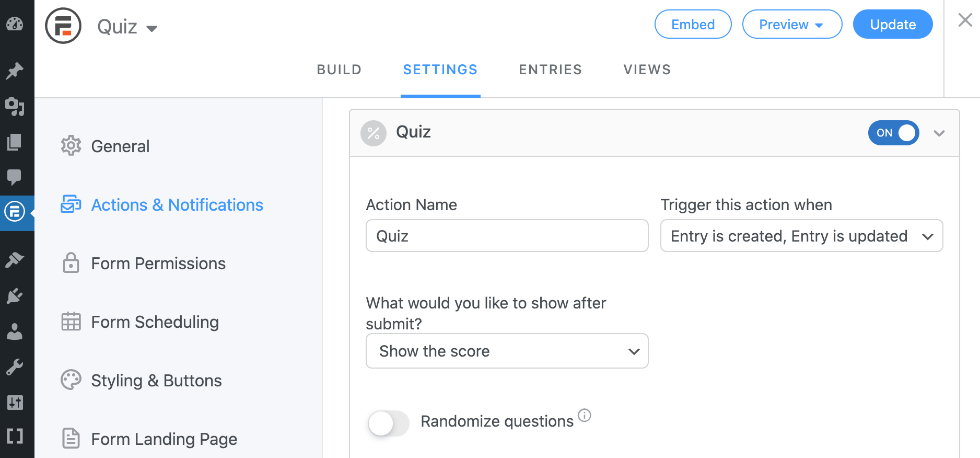This screenshot has height=458, width=980.
Task: Turn off the Quiz action switch
Action: coord(893,133)
